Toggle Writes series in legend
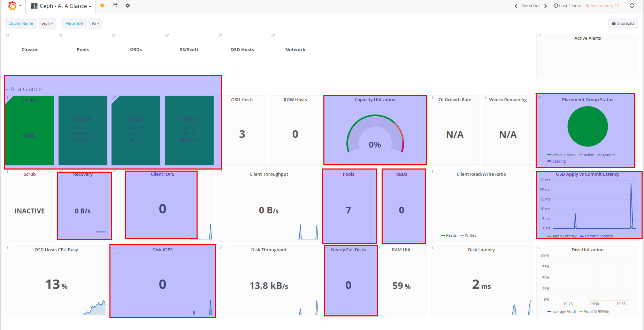The height and width of the screenshot is (330, 644). click(x=468, y=235)
